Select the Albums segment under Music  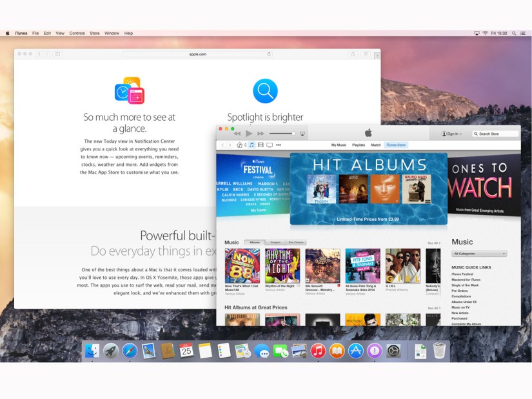pos(255,243)
